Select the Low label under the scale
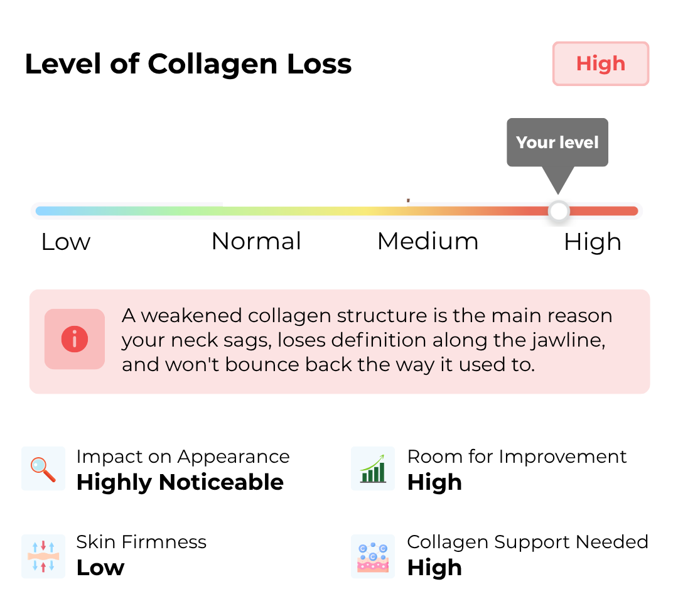The height and width of the screenshot is (616, 678). click(66, 241)
